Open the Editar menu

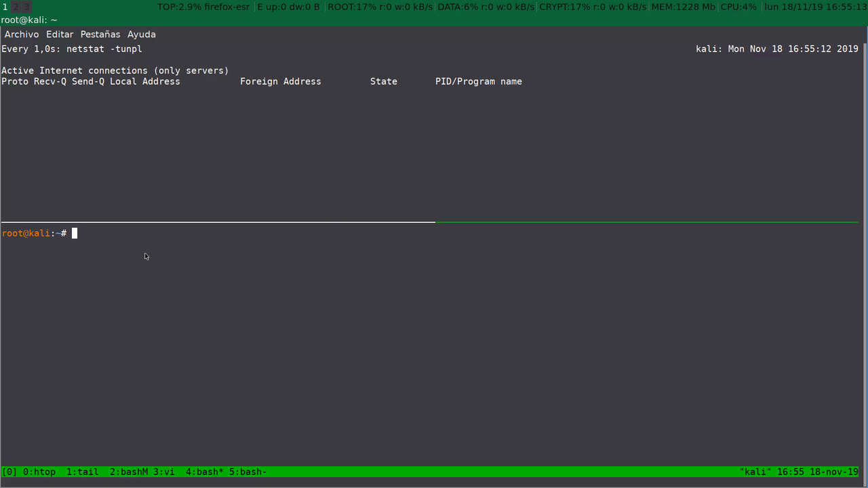click(60, 35)
